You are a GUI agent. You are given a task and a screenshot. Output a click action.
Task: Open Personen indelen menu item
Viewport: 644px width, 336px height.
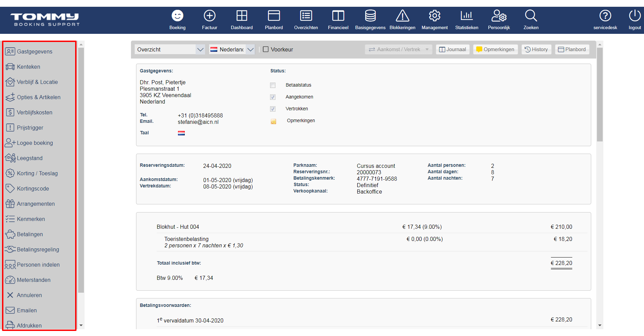coord(38,265)
